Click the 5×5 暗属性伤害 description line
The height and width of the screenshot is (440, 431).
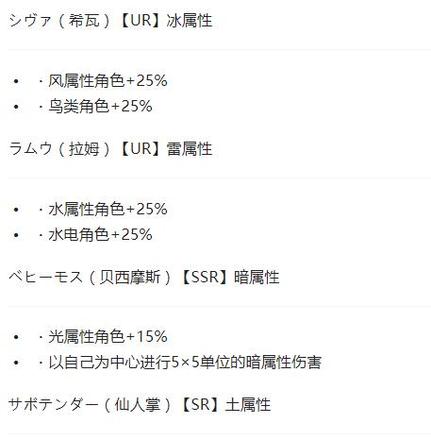pos(185,362)
